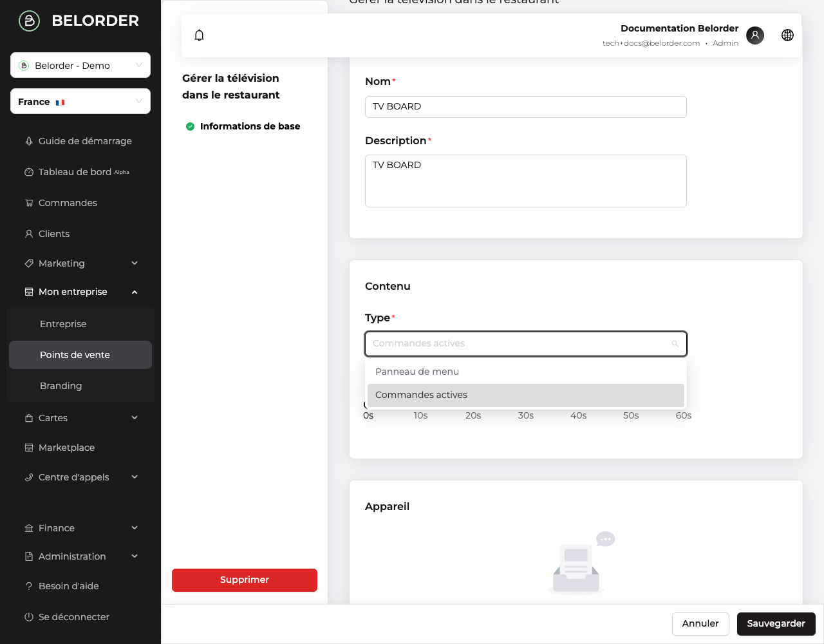Click the Commandes cart icon
824x644 pixels.
point(29,203)
